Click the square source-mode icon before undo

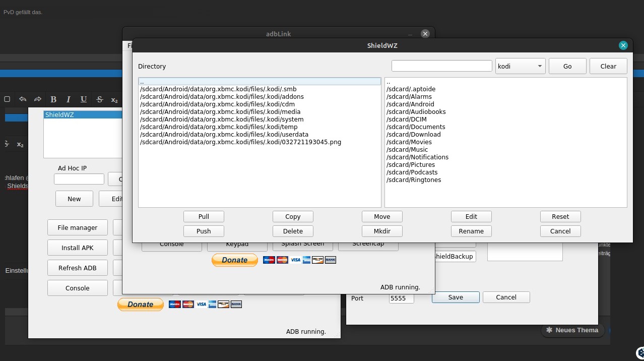click(7, 99)
